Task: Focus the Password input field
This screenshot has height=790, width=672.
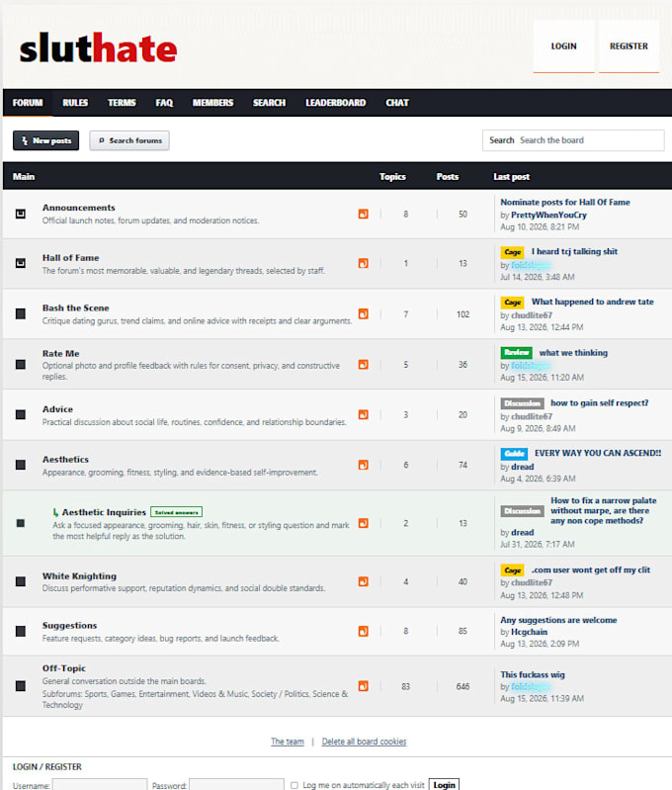Action: 236,785
